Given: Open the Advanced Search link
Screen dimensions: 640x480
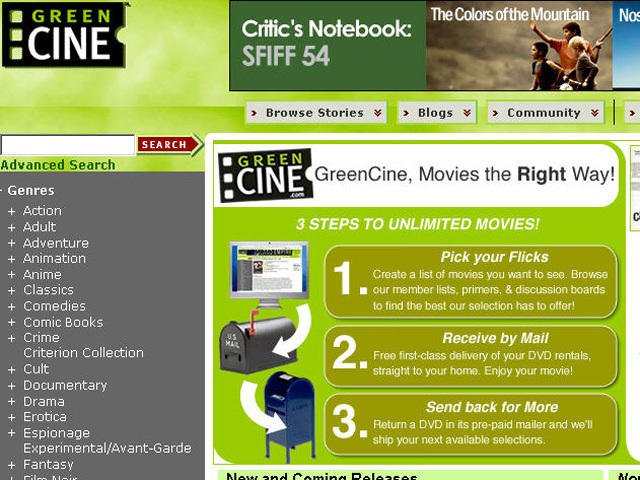Looking at the screenshot, I should click(58, 165).
